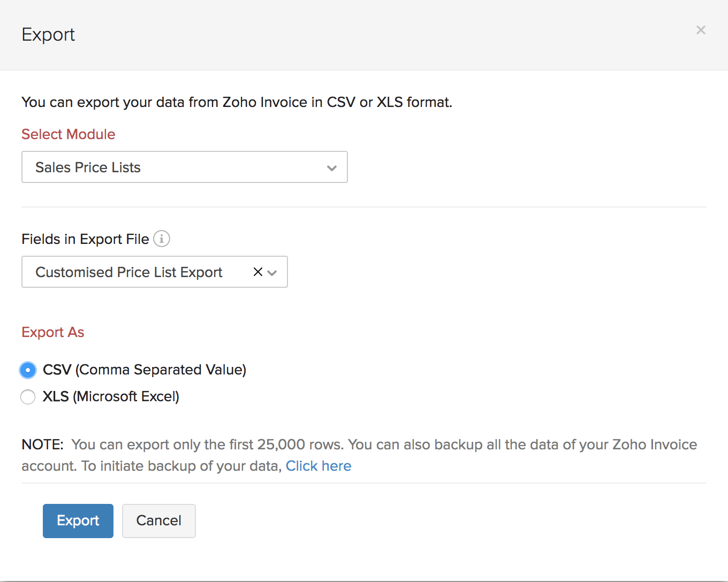Click the info icon beside Fields in Export File

[x=162, y=239]
